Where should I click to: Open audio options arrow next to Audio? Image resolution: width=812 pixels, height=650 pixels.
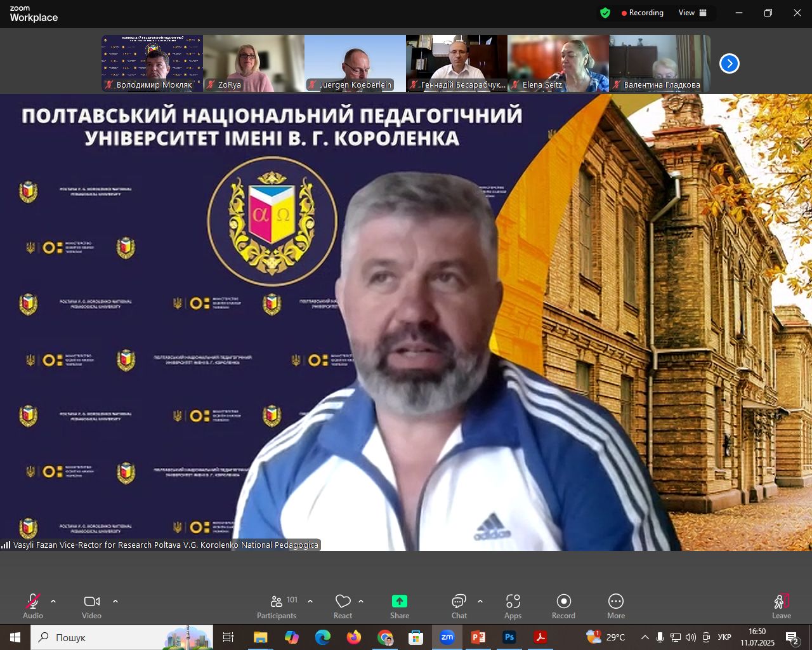point(53,601)
